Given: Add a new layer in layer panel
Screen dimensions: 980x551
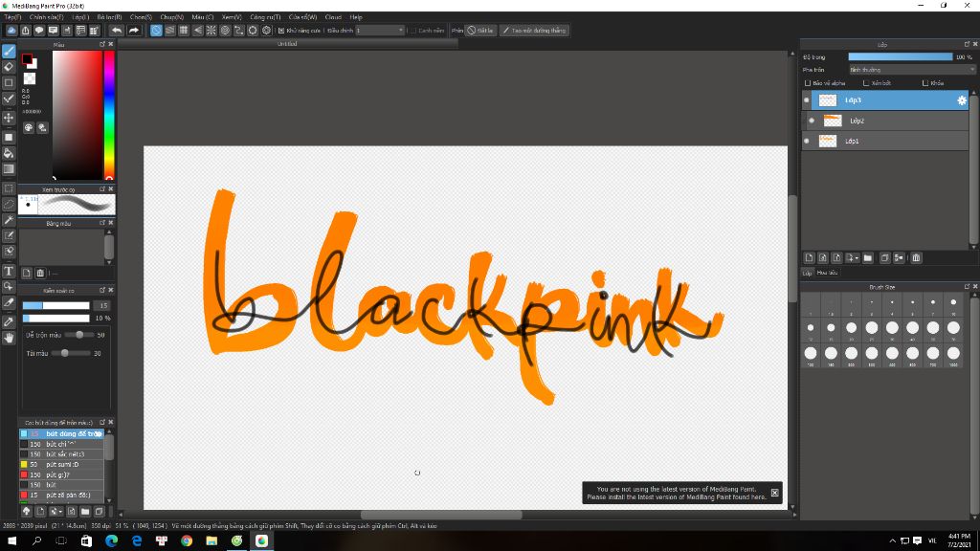Looking at the screenshot, I should [x=810, y=258].
